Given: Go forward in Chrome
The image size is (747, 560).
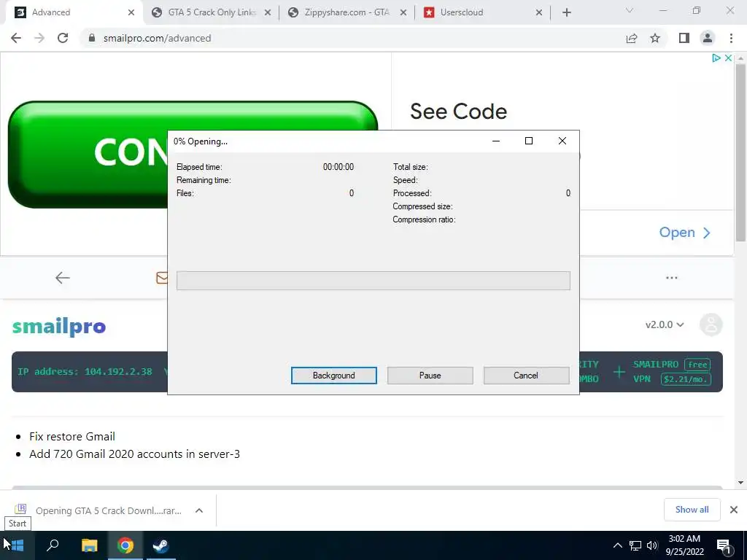Looking at the screenshot, I should pyautogui.click(x=39, y=38).
